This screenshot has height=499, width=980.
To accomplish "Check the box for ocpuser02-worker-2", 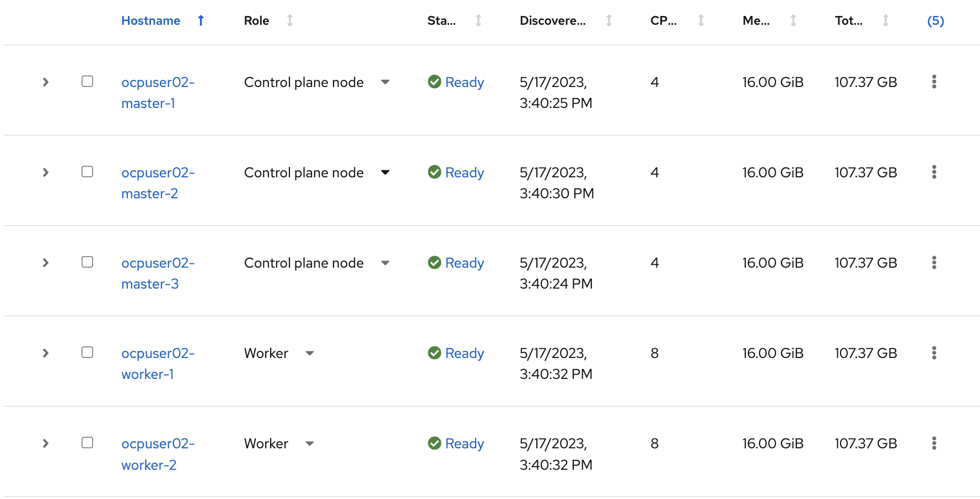I will point(87,443).
